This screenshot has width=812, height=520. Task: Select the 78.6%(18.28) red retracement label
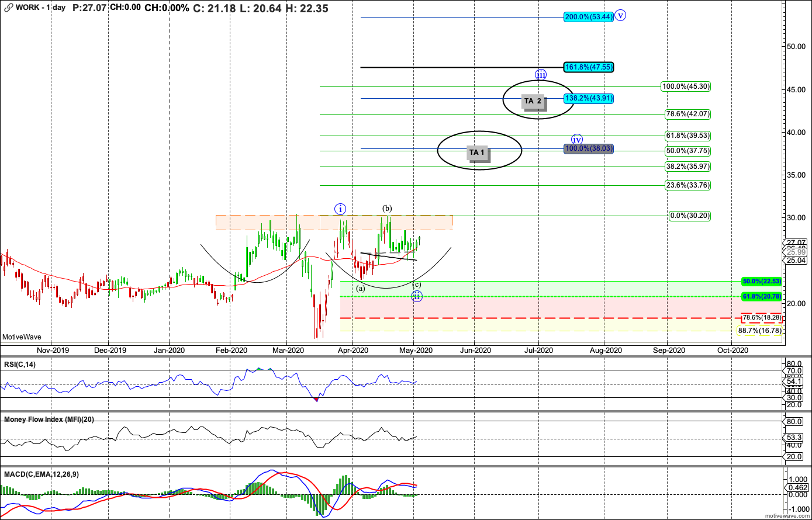(761, 318)
